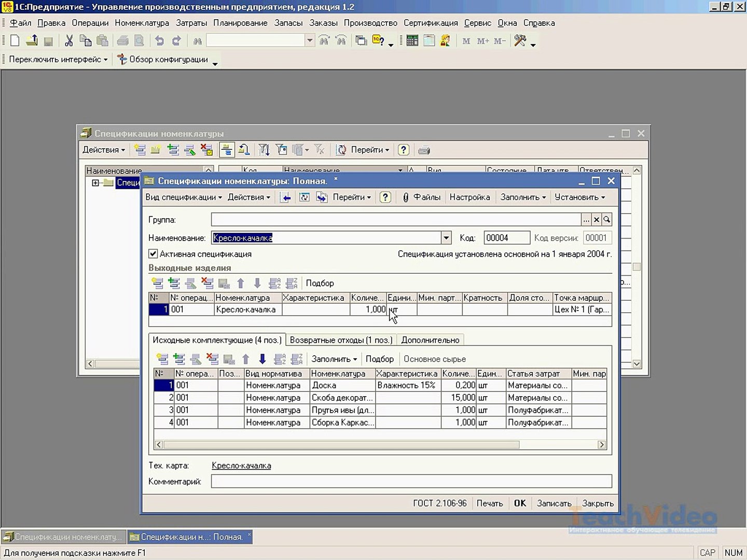
Task: Open the Установить dropdown
Action: click(580, 197)
